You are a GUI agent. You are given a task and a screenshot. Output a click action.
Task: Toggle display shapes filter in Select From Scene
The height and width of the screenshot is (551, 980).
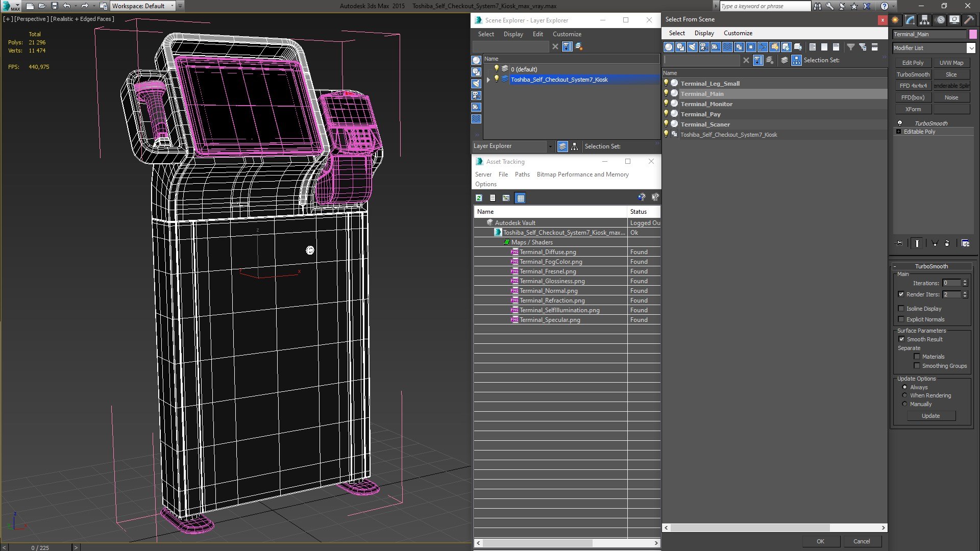point(680,47)
